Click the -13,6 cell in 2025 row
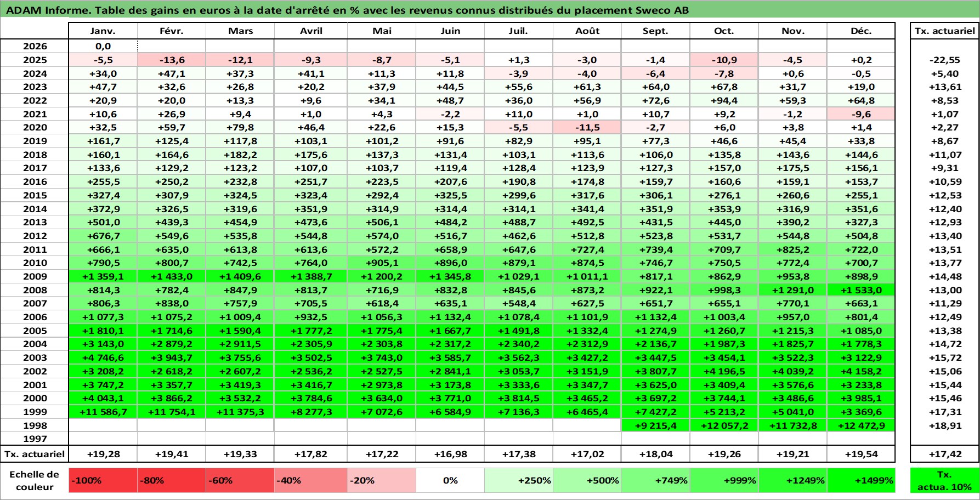This screenshot has width=980, height=500. (172, 60)
